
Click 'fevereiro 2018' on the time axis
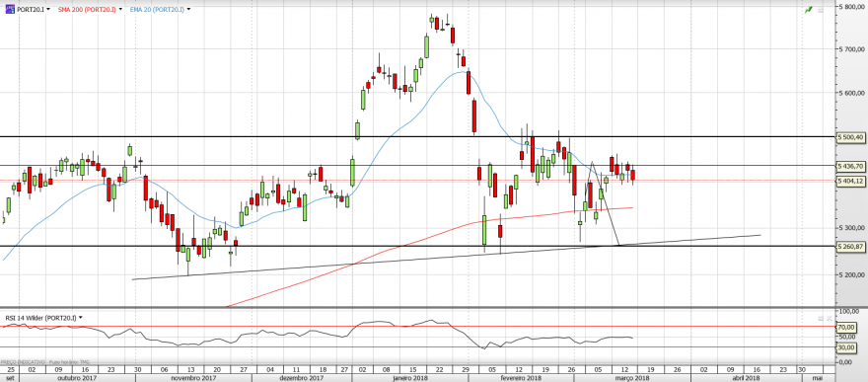tap(520, 378)
